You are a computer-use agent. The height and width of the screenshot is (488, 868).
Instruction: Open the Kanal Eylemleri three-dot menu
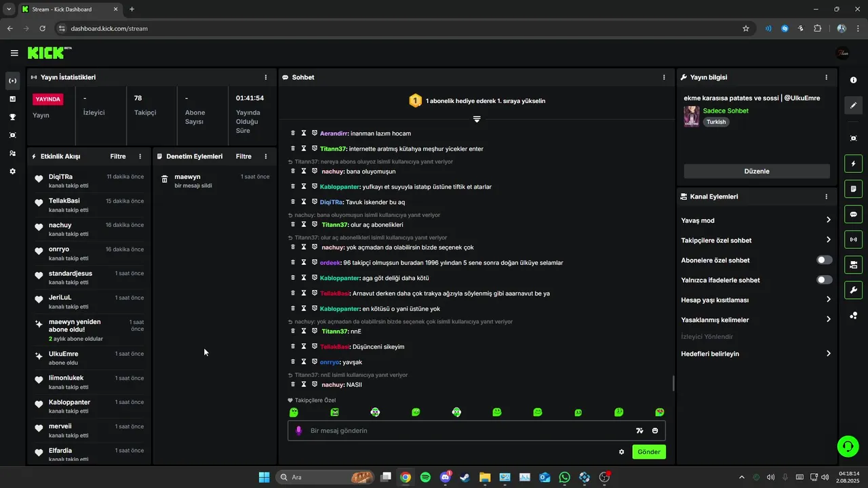click(826, 197)
